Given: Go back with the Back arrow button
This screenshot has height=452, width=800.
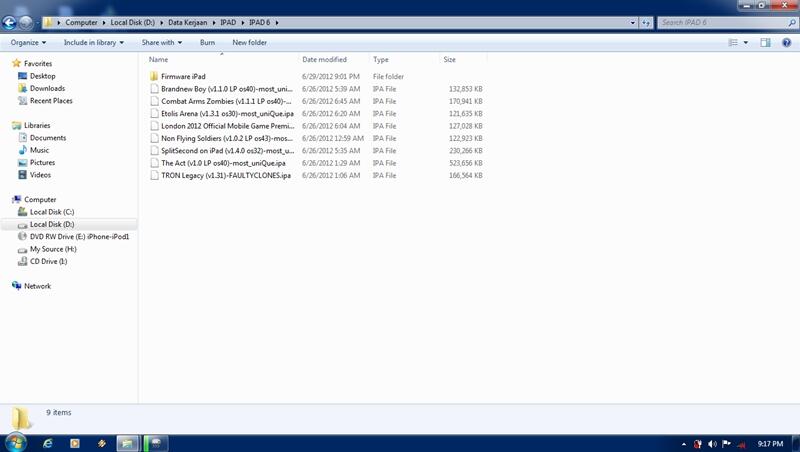Looking at the screenshot, I should click(x=9, y=22).
